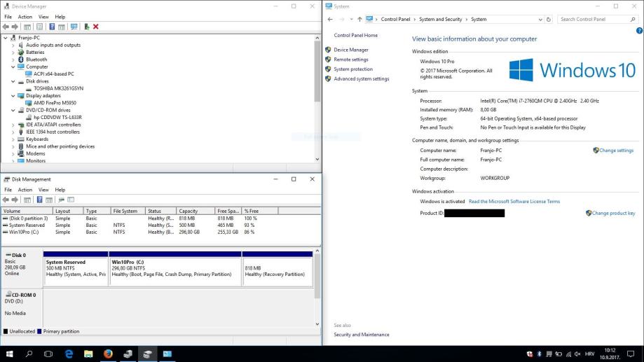Viewport: 644px width, 362px height.
Task: Click the Refresh icon in System address bar
Action: 548,20
